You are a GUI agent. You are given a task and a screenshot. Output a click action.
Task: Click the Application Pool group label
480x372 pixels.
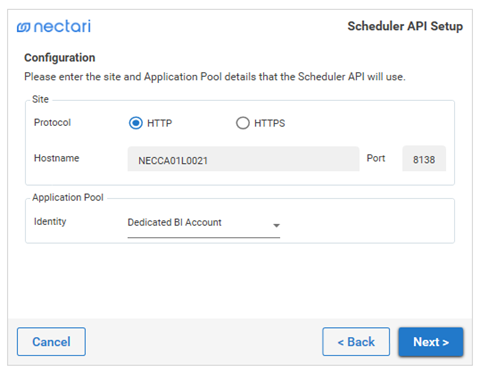tap(68, 197)
